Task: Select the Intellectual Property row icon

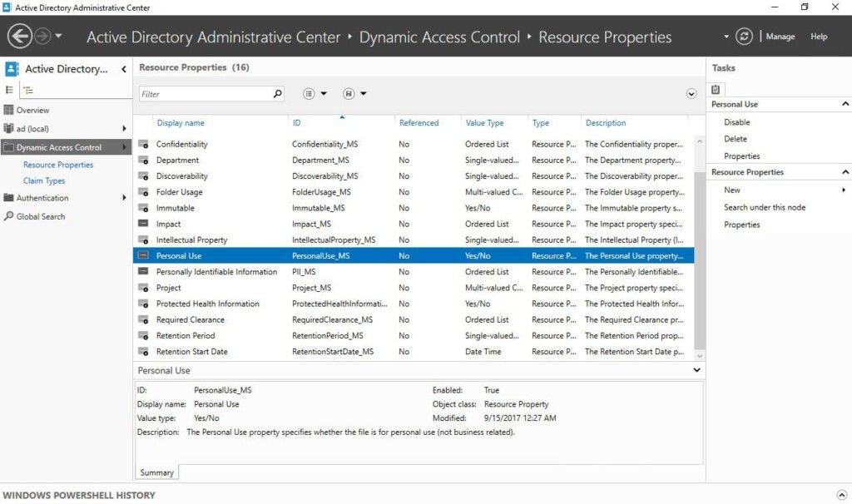Action: point(143,240)
